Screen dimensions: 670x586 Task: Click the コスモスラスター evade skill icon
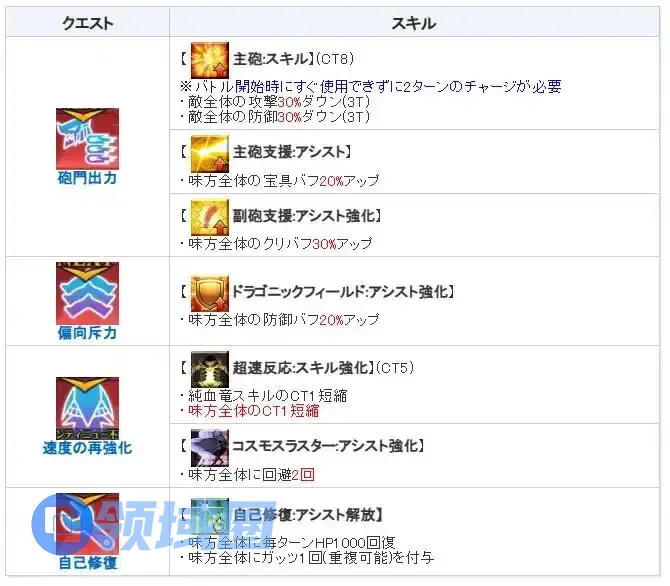coord(209,448)
